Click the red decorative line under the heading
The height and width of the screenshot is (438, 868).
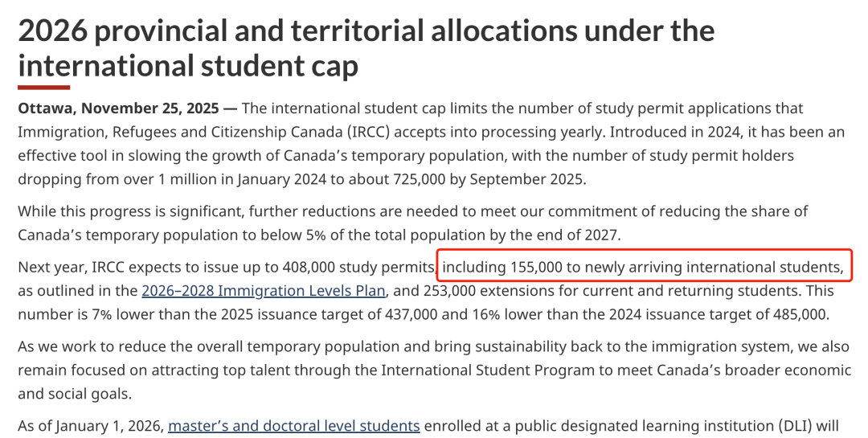tap(43, 88)
